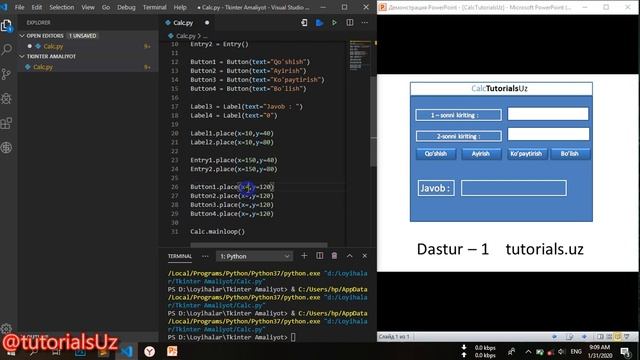This screenshot has height=360, width=640.
Task: Open the Debug menu
Action: 126,7
